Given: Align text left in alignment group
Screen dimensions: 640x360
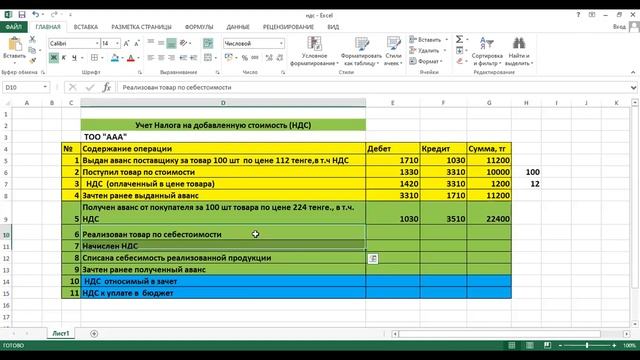Looking at the screenshot, I should point(151,58).
